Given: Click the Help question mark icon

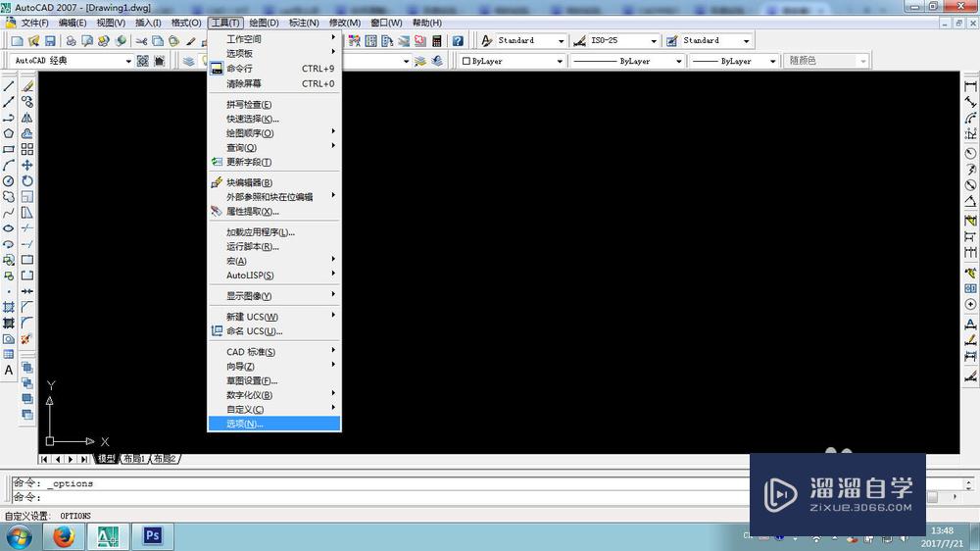Looking at the screenshot, I should [x=458, y=40].
